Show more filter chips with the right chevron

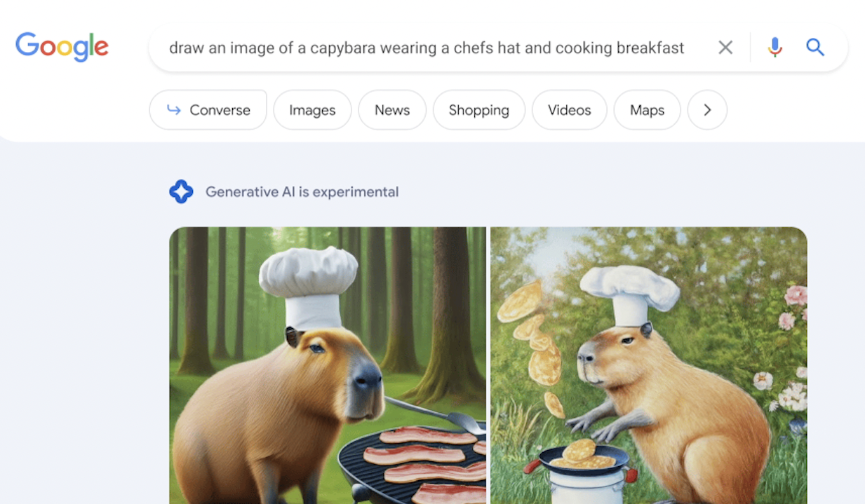click(x=707, y=110)
